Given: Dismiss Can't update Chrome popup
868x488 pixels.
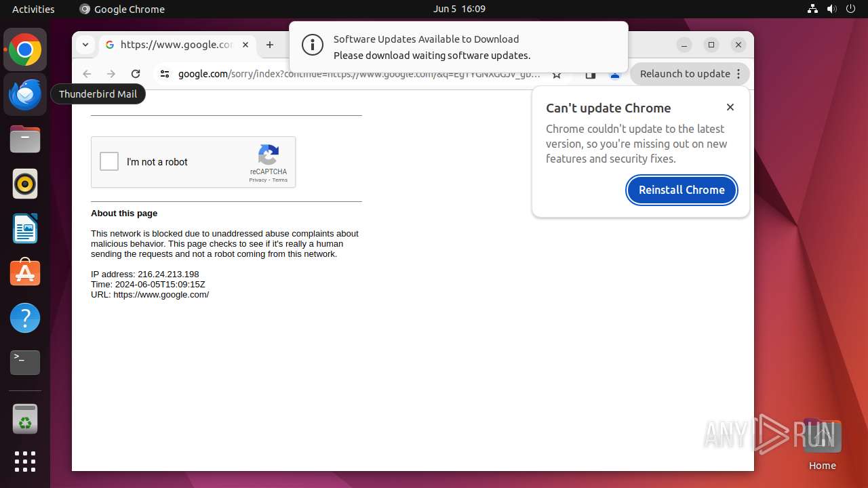Looking at the screenshot, I should pyautogui.click(x=730, y=107).
